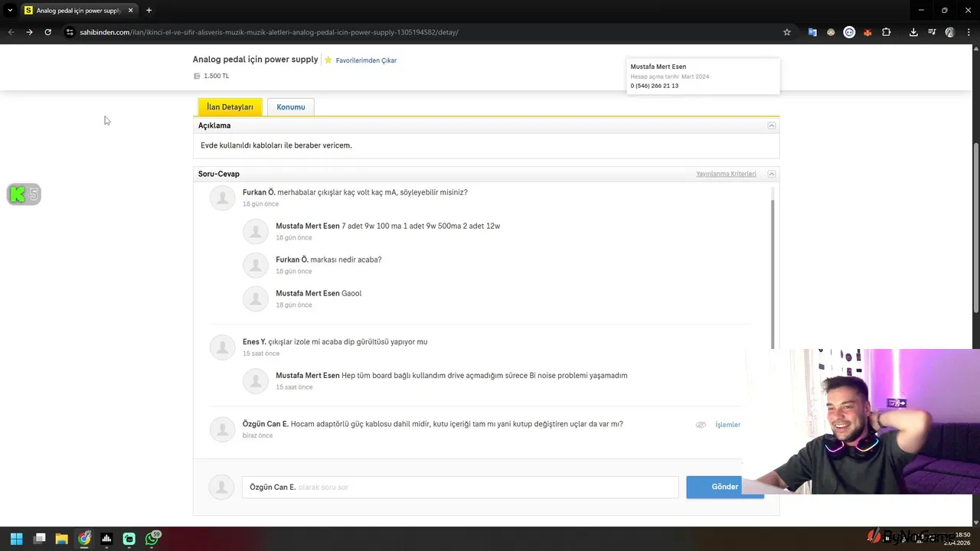Screen dimensions: 980x551
Task: Click the seller name Mustafa Mert Esen in card
Action: click(658, 67)
